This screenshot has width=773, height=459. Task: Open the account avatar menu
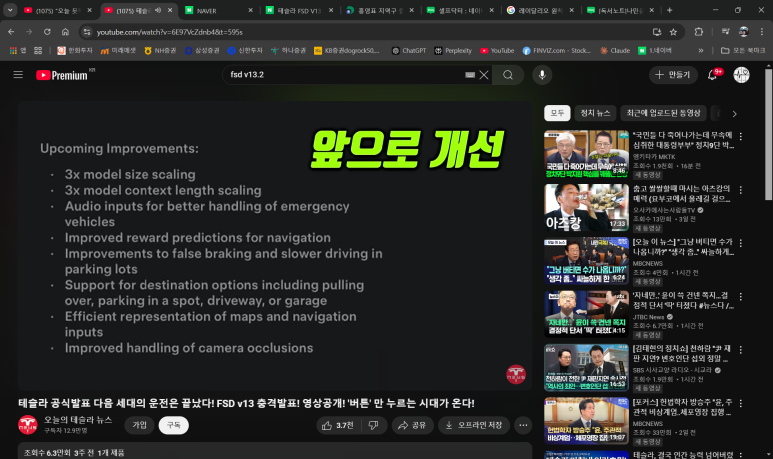click(x=741, y=75)
